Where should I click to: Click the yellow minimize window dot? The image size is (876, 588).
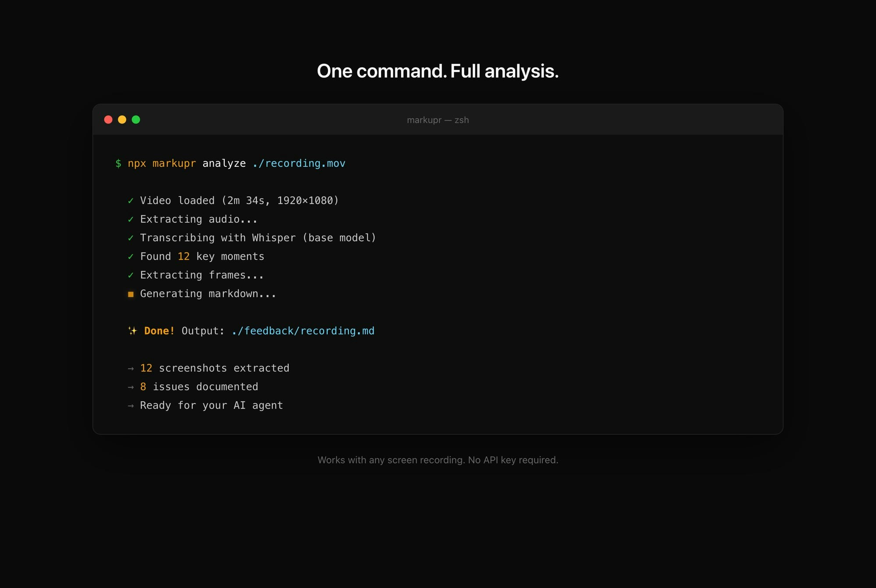(122, 120)
